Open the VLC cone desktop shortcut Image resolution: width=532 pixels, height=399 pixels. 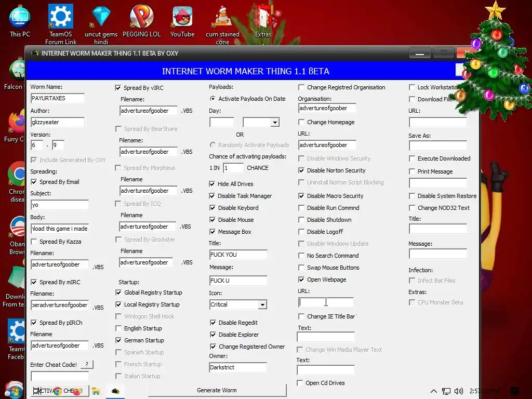coord(222,24)
